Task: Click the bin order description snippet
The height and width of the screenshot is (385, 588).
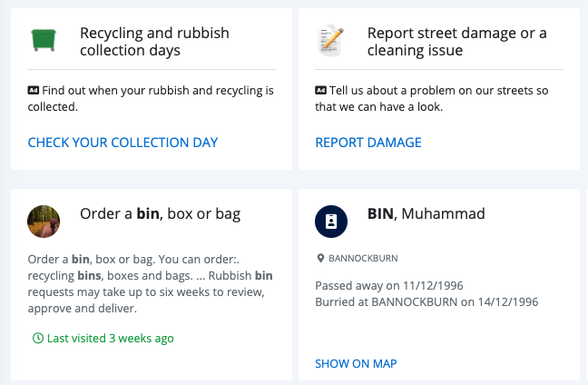Action: [151, 283]
